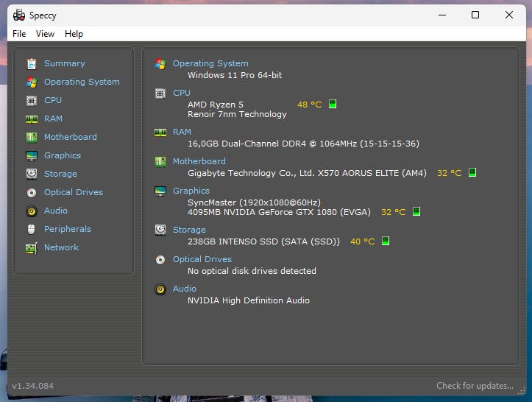Open the Graphics heading link in summary

[191, 191]
